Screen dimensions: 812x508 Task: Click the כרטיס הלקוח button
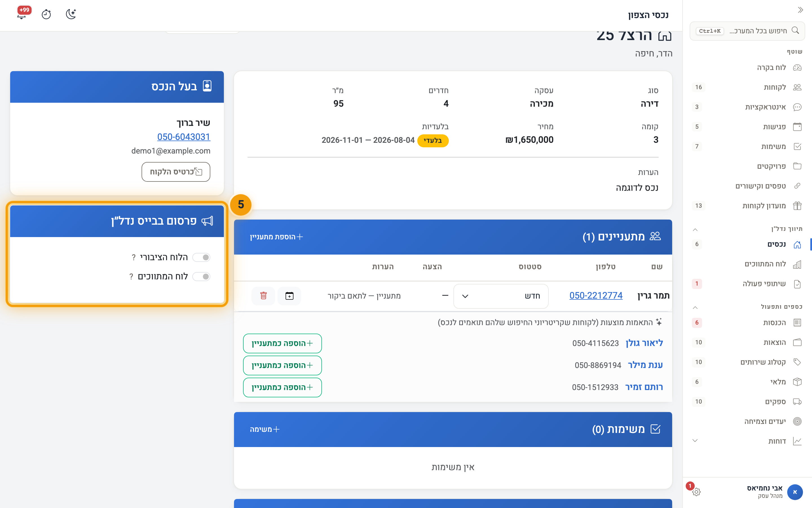tap(176, 172)
